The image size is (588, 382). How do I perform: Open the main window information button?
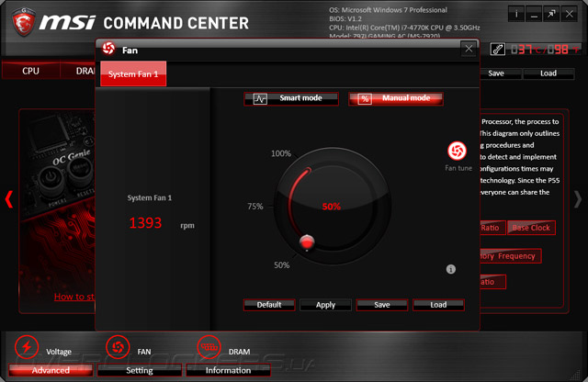pyautogui.click(x=516, y=15)
